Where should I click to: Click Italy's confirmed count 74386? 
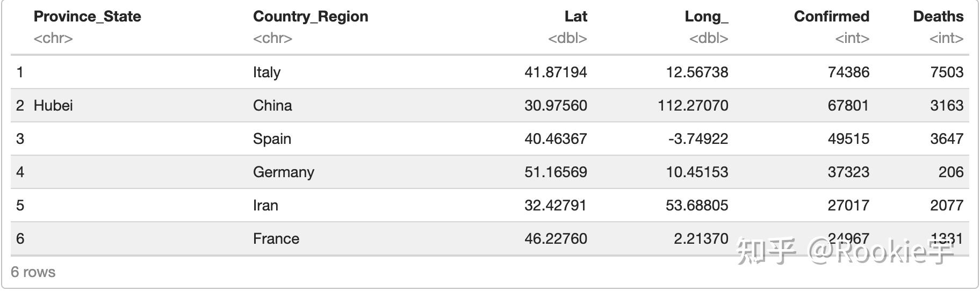tap(848, 72)
